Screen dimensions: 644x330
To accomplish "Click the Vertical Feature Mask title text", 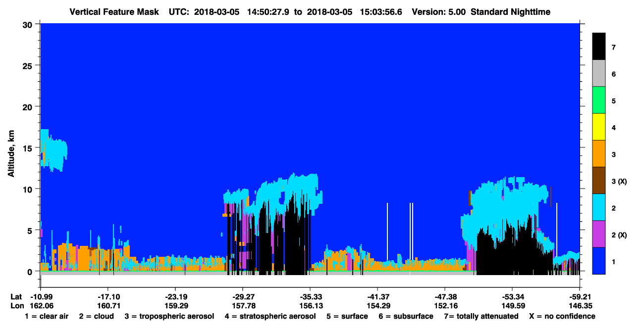I will (x=114, y=12).
